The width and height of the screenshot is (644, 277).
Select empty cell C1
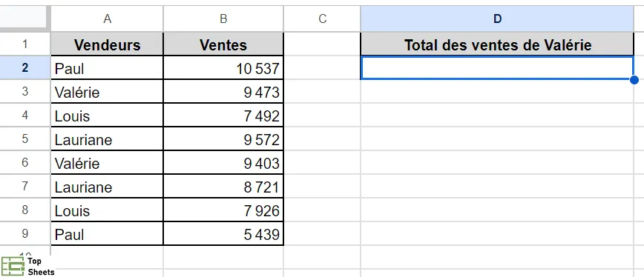click(x=323, y=44)
